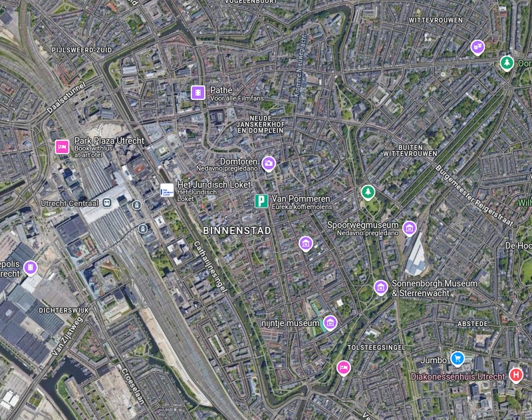
Task: Click the nijntje museum pin
Action: (330, 323)
